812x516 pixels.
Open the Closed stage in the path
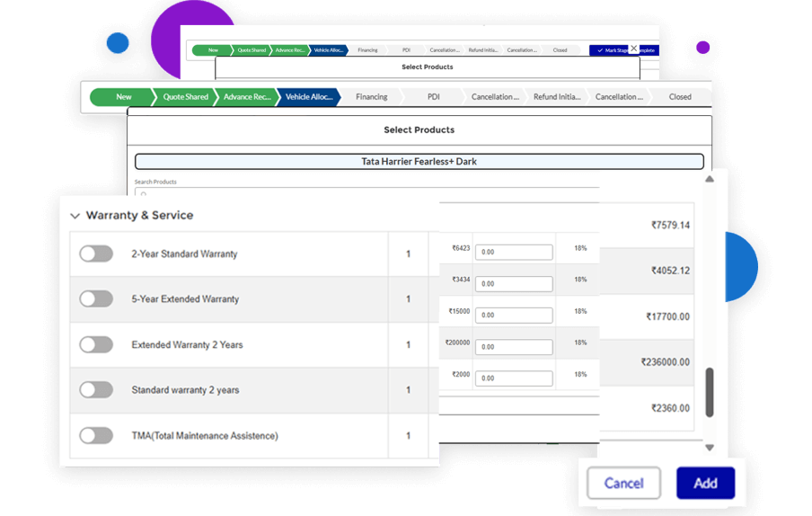[680, 97]
